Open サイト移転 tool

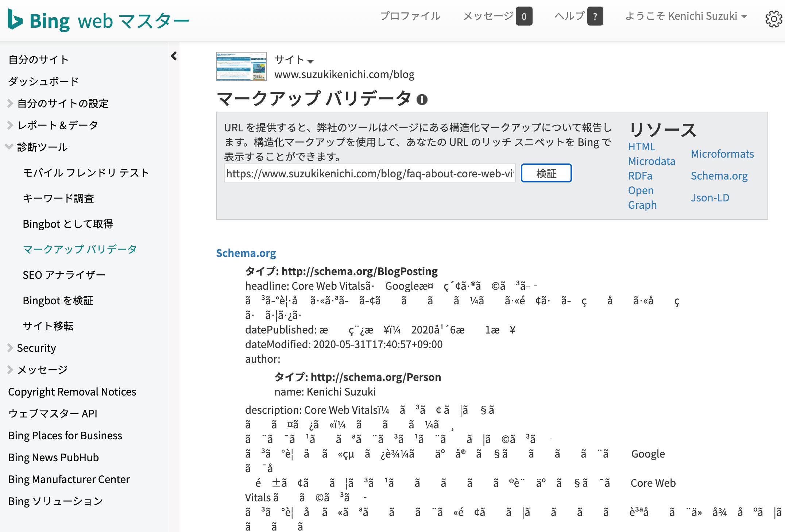(x=48, y=326)
